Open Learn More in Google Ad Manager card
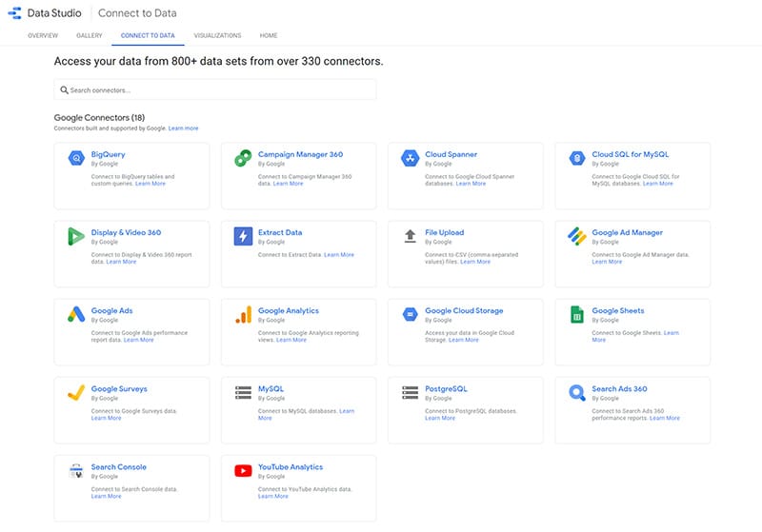This screenshot has height=532, width=762. point(607,262)
